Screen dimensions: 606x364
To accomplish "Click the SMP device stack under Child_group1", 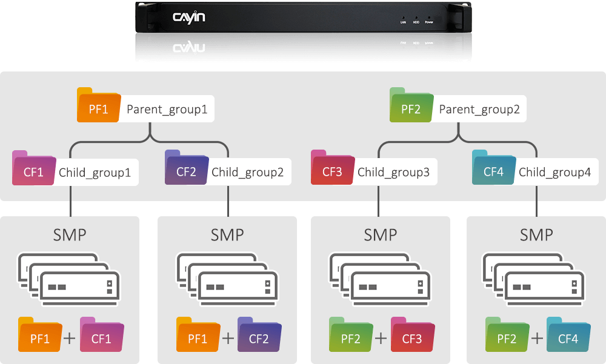I will click(69, 279).
